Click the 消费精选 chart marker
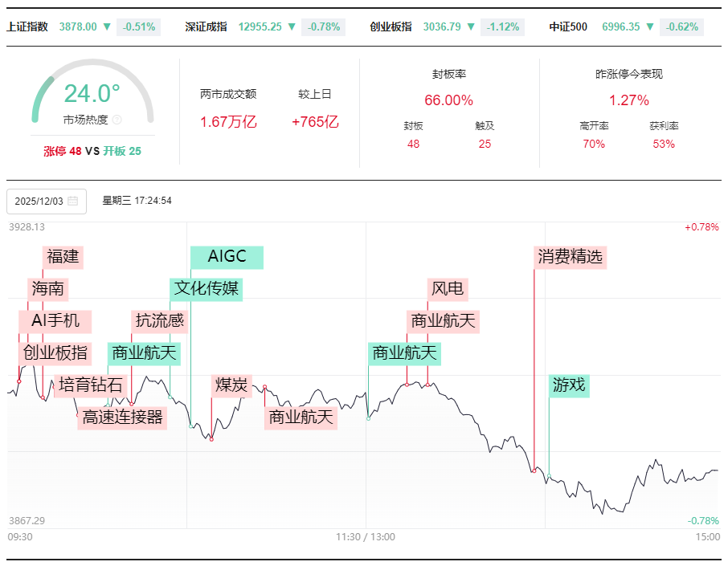Image resolution: width=728 pixels, height=566 pixels. (x=570, y=257)
